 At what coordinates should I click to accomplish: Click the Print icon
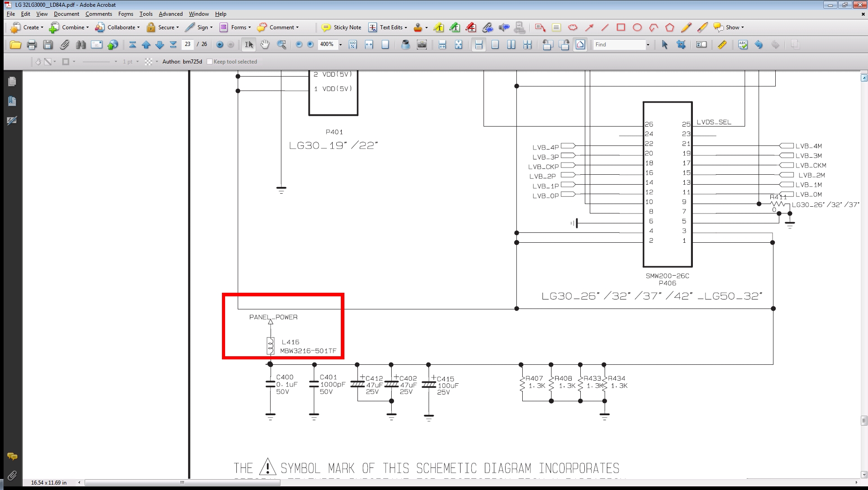click(32, 45)
